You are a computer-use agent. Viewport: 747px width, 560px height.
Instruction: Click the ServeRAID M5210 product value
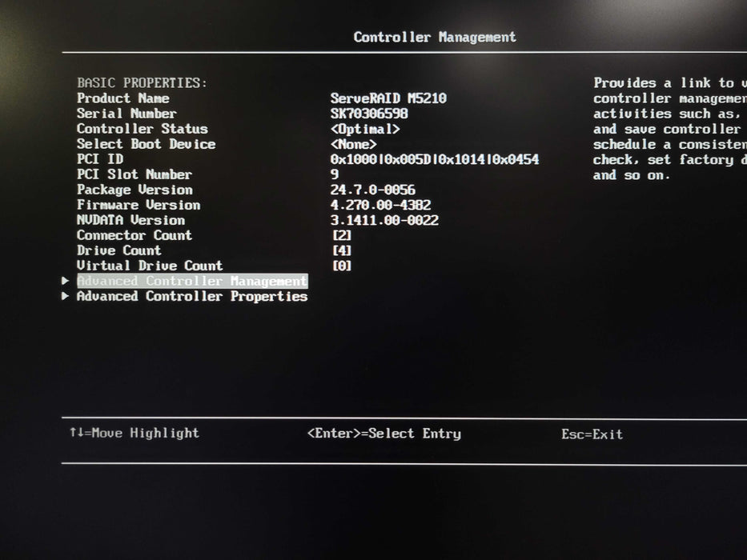pyautogui.click(x=388, y=99)
